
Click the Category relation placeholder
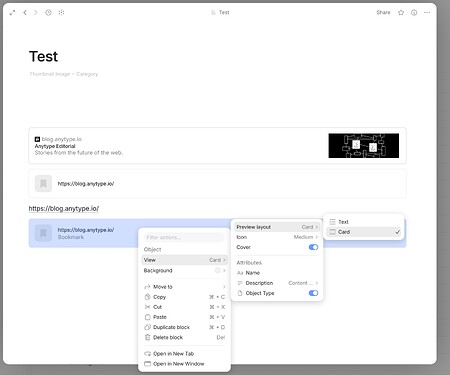87,74
